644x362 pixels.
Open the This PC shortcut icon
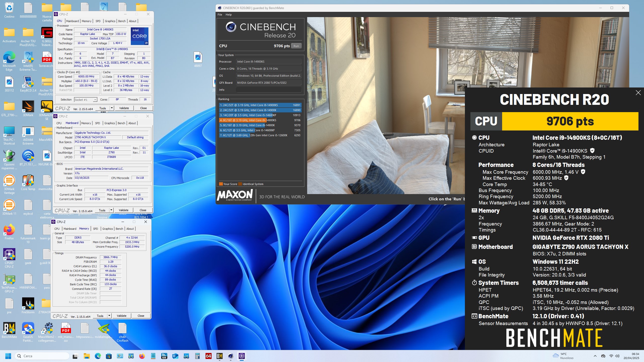(x=9, y=136)
